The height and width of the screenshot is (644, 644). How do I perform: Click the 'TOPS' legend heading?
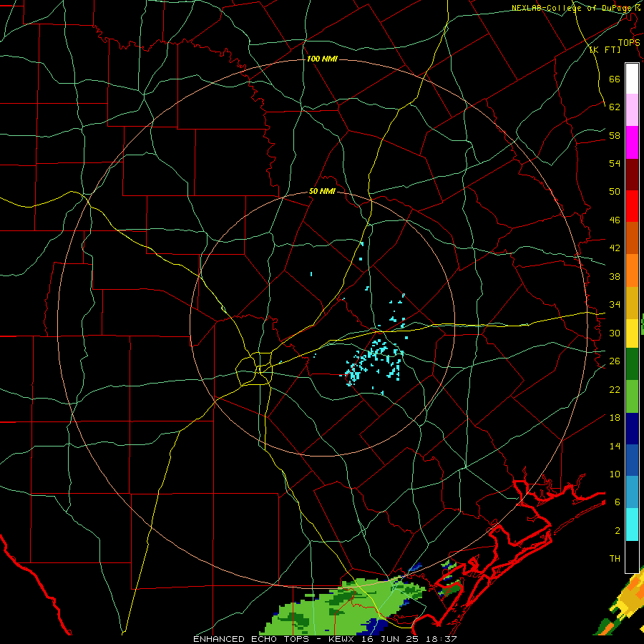629,42
